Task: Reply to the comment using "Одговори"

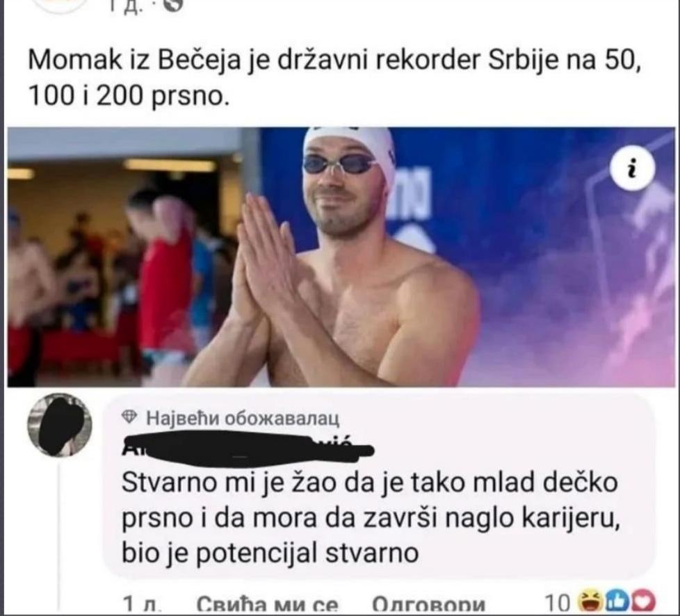Action: point(428,604)
